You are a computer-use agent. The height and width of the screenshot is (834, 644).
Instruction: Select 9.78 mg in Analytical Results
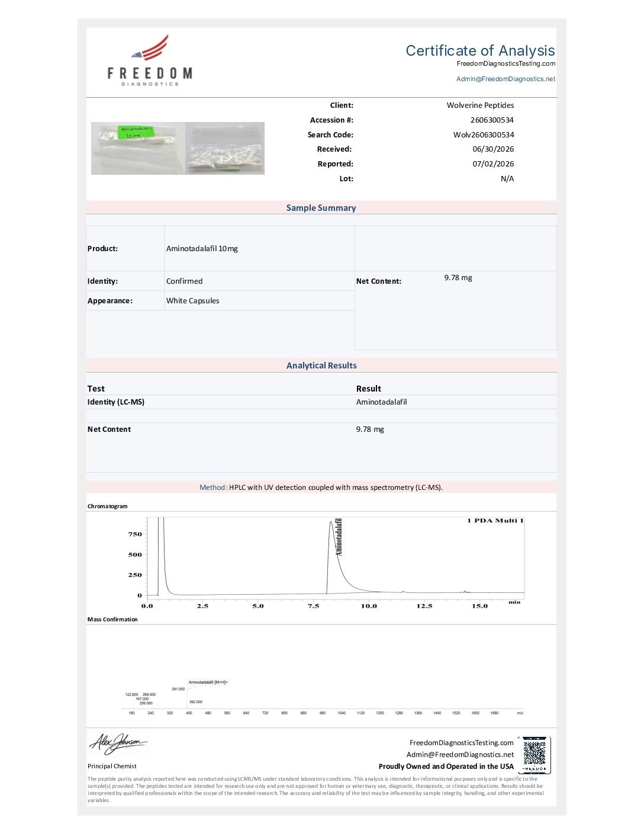click(370, 429)
